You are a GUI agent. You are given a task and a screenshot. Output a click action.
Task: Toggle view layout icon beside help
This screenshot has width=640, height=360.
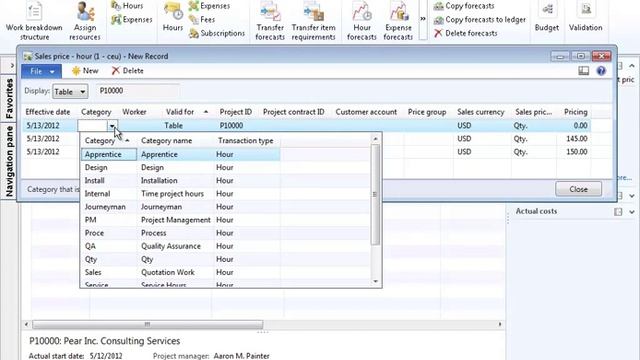pyautogui.click(x=584, y=71)
